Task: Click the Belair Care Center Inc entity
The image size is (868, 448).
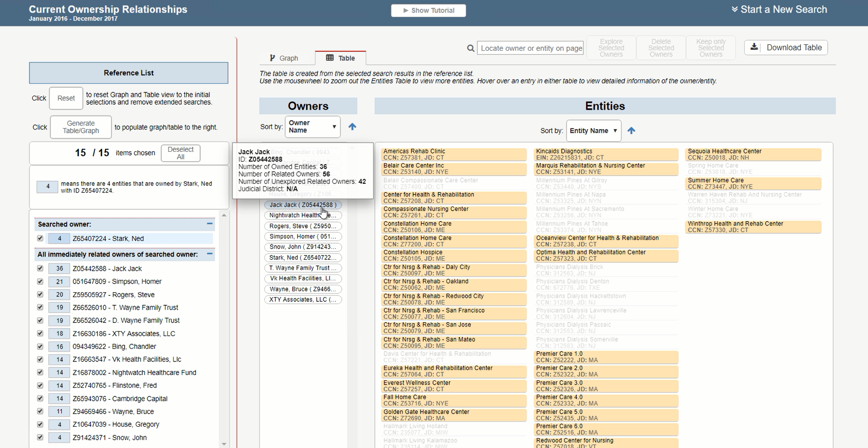Action: pyautogui.click(x=454, y=169)
